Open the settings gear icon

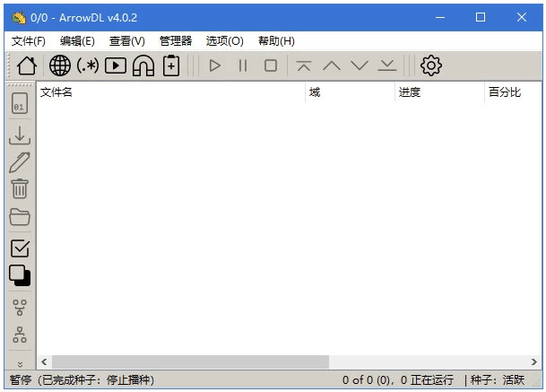point(431,65)
